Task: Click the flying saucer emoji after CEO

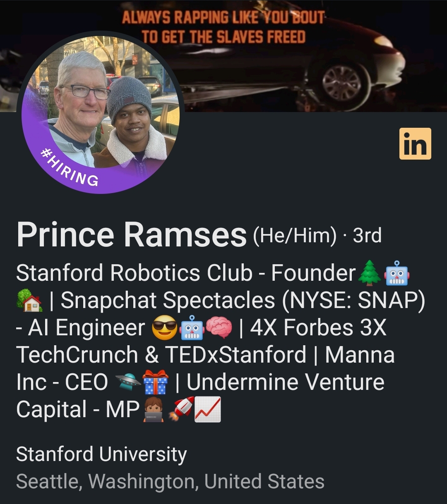Action: coord(128,382)
